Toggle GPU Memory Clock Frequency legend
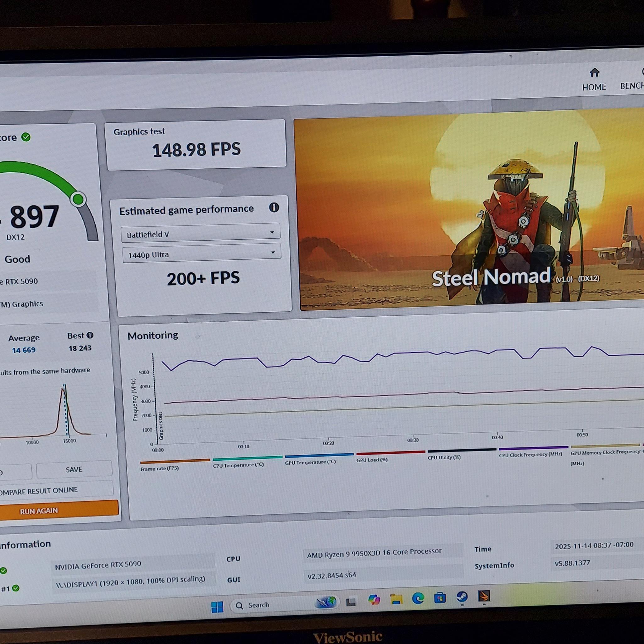Viewport: 644px width, 644px height. click(x=605, y=455)
